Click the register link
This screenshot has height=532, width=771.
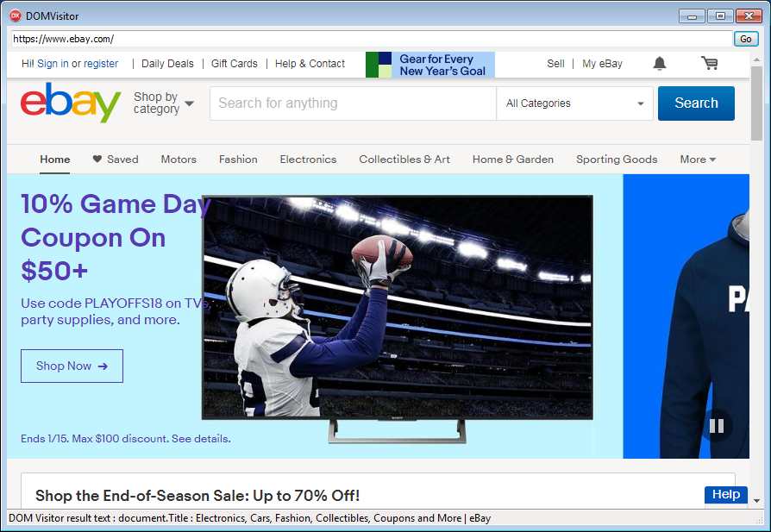101,64
